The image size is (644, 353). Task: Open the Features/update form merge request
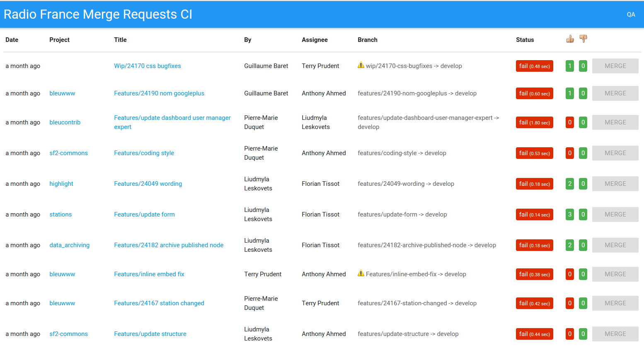click(x=144, y=214)
